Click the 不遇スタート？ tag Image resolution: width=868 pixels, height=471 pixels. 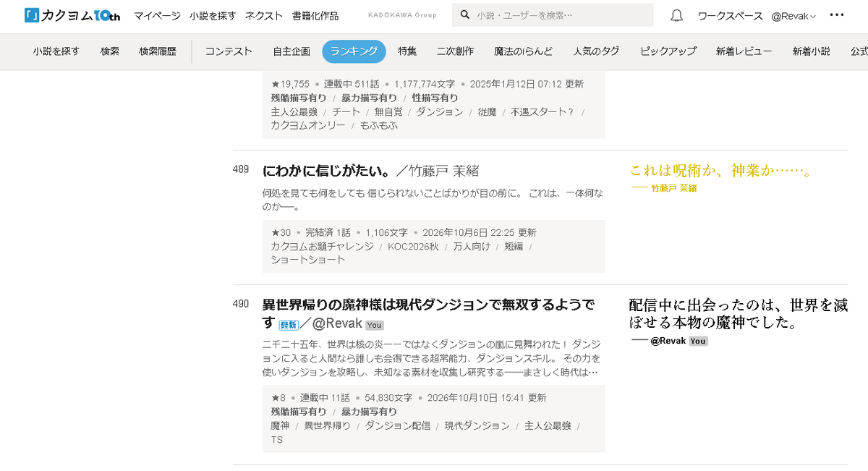(542, 111)
